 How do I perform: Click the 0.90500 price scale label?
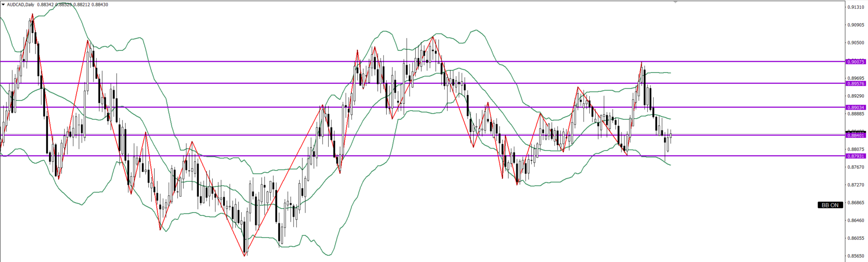pyautogui.click(x=856, y=43)
